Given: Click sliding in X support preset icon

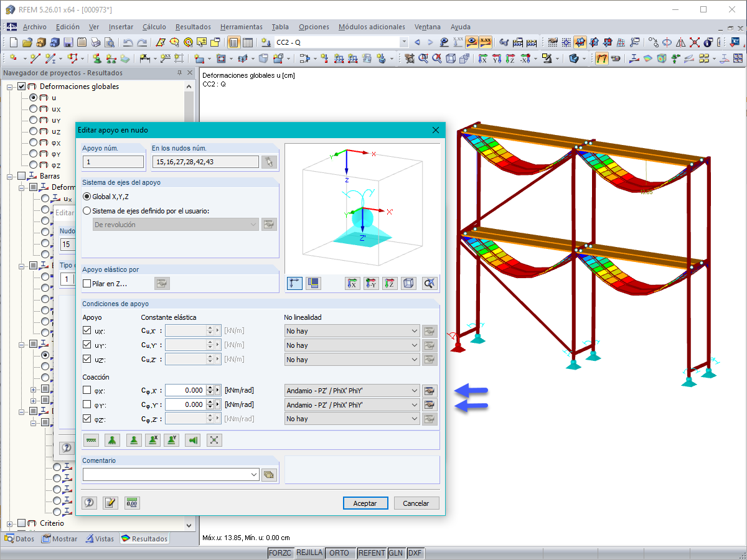Looking at the screenshot, I should pyautogui.click(x=153, y=440).
